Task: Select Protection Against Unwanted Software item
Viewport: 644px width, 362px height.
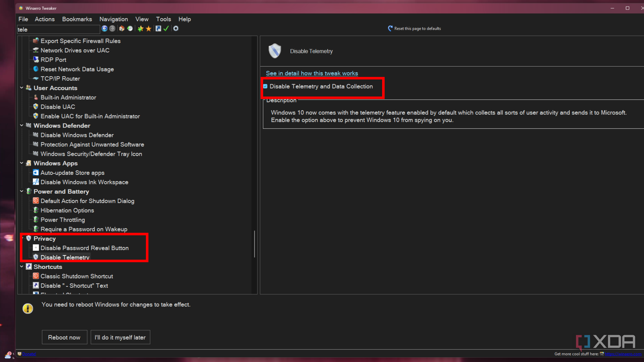Action: point(92,144)
